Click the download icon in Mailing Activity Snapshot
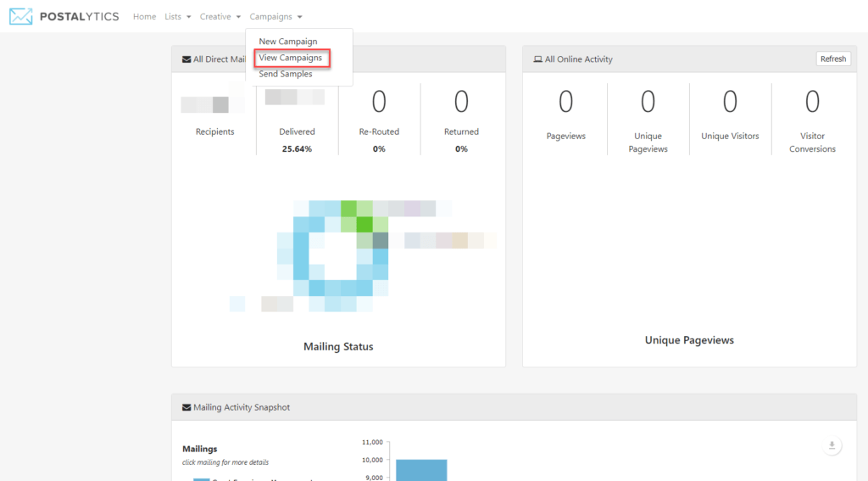 click(832, 445)
